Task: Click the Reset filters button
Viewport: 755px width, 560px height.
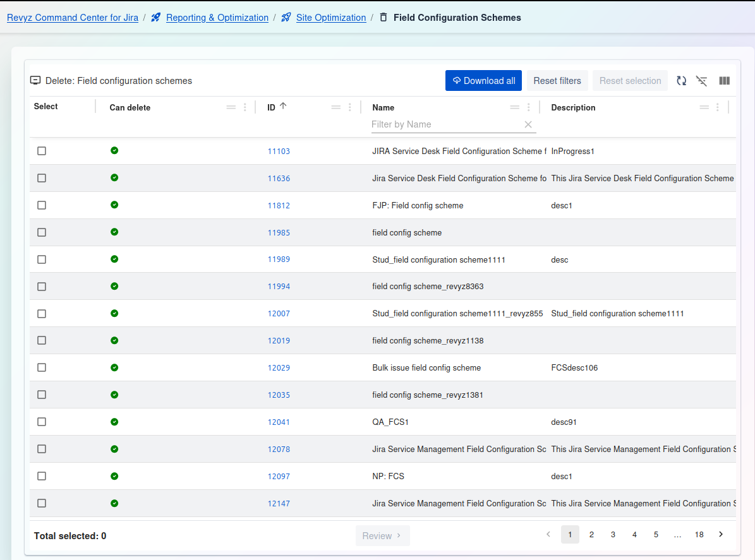Action: pos(557,81)
